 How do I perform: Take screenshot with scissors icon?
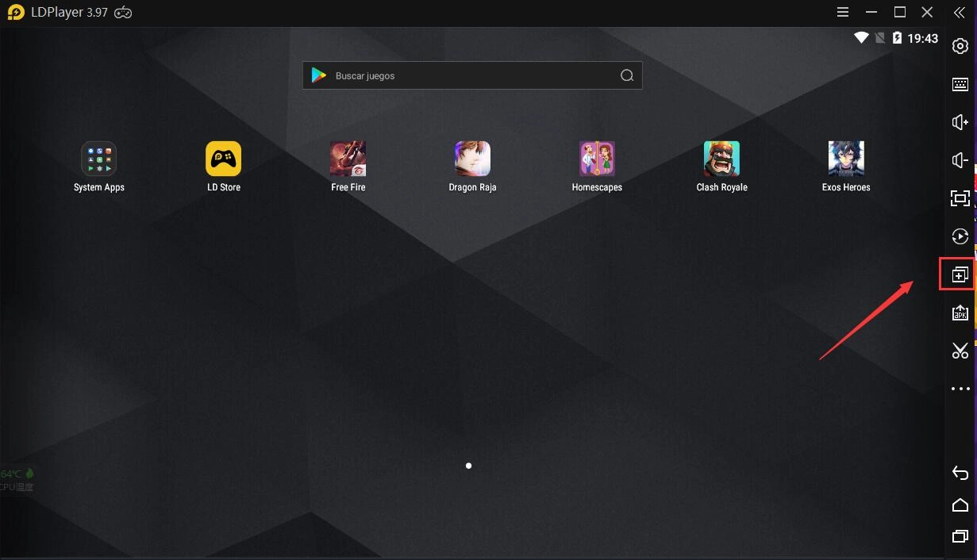[x=960, y=351]
